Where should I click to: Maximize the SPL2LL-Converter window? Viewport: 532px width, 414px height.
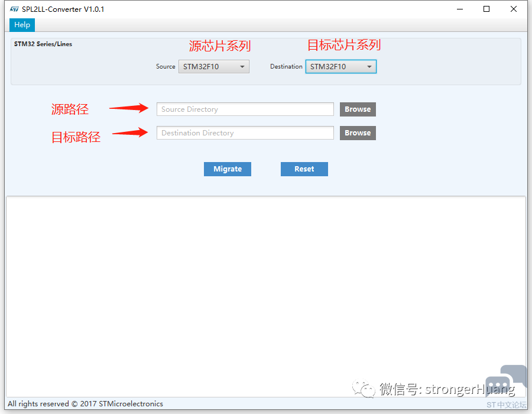pos(486,9)
